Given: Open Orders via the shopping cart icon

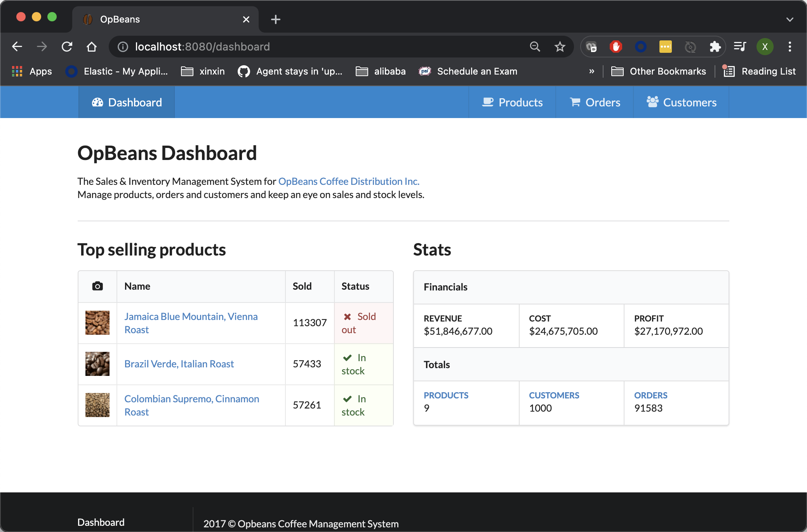Looking at the screenshot, I should tap(575, 102).
